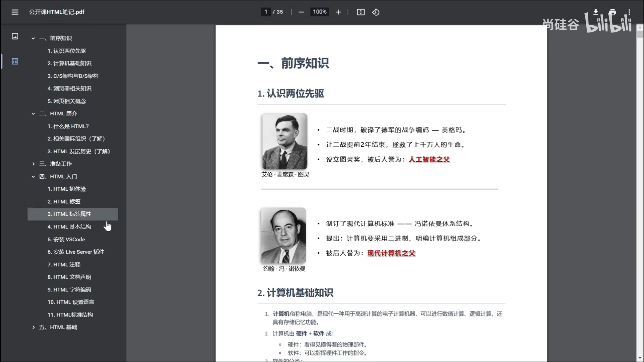The width and height of the screenshot is (644, 362).
Task: Click the scrollbar down arrow
Action: point(640,358)
